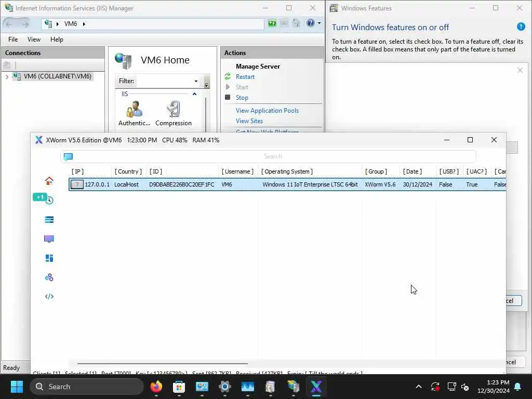
Task: Click the Windows taskbar Search box
Action: 87,387
